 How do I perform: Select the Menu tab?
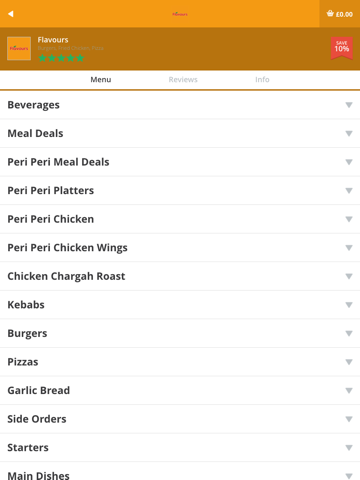pos(101,80)
